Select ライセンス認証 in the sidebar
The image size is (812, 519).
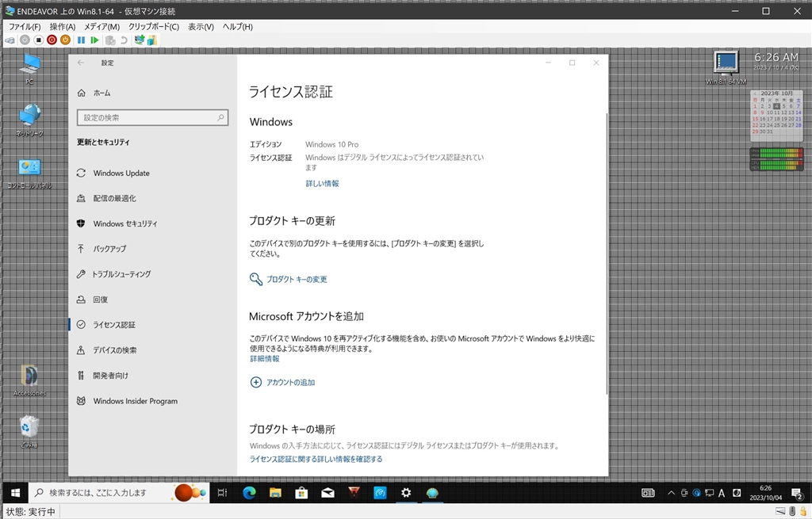tap(153, 325)
